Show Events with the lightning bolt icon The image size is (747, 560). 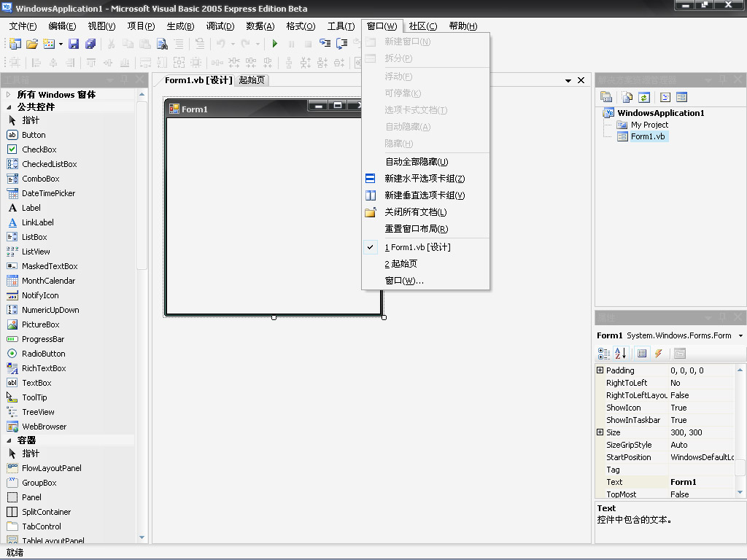(659, 354)
